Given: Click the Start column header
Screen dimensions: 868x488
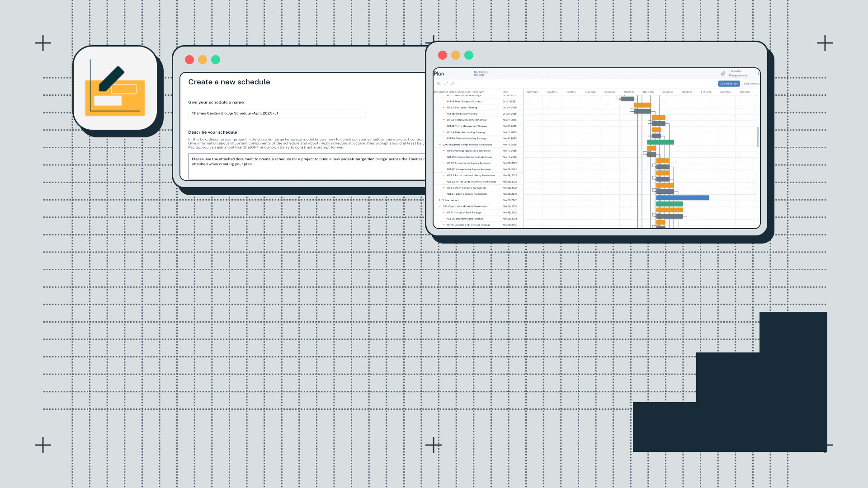Looking at the screenshot, I should [505, 92].
